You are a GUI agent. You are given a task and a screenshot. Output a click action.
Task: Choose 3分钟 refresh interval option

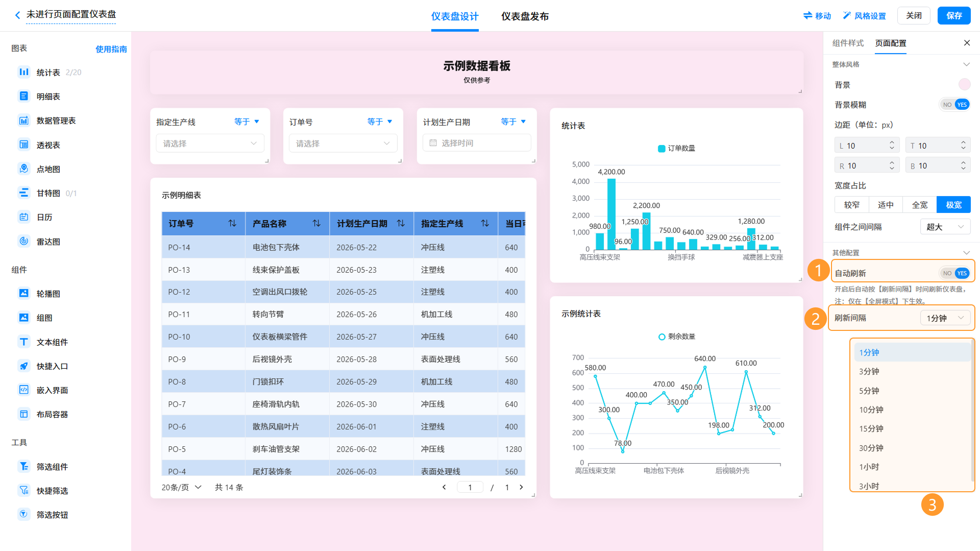(912, 371)
